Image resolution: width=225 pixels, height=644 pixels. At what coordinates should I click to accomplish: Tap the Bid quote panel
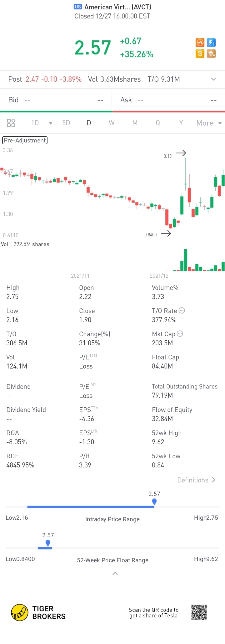click(x=56, y=100)
